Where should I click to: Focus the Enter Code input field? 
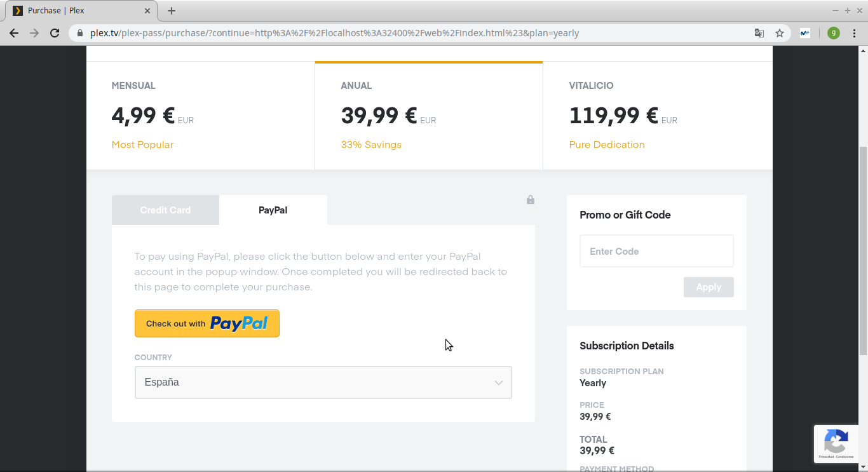point(656,252)
